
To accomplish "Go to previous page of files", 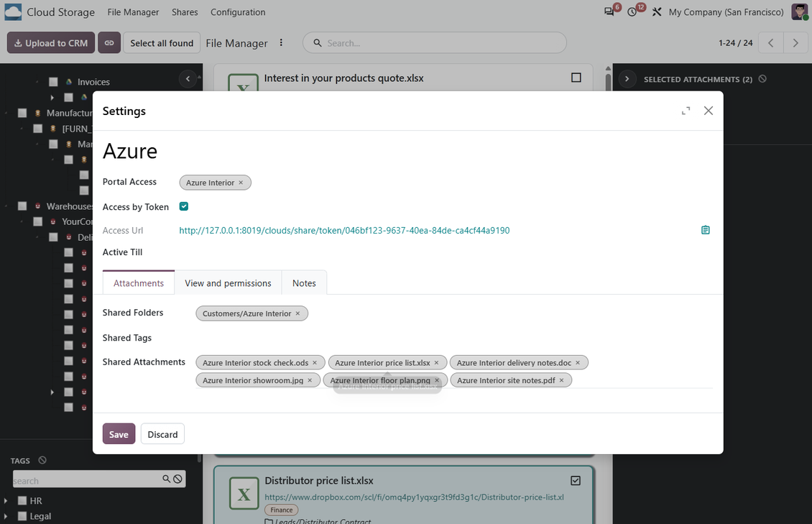I will (770, 43).
